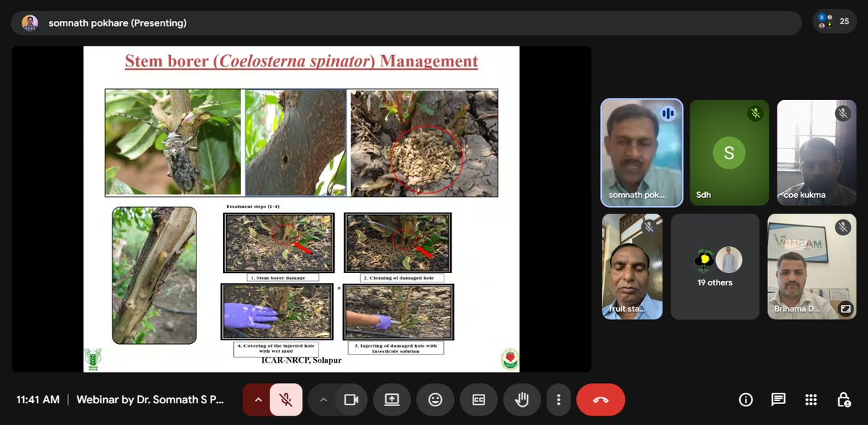The width and height of the screenshot is (868, 425).
Task: Select somnath pokhare's video tile
Action: click(642, 153)
